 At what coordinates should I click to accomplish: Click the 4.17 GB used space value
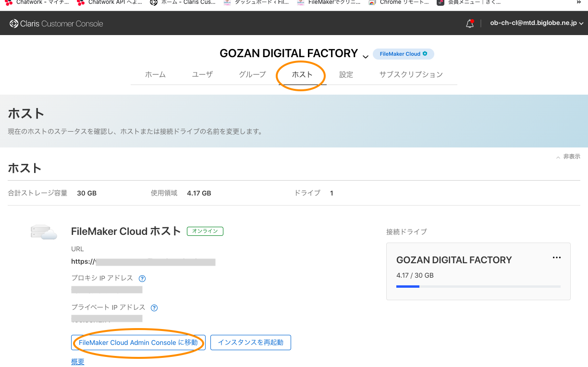[199, 193]
